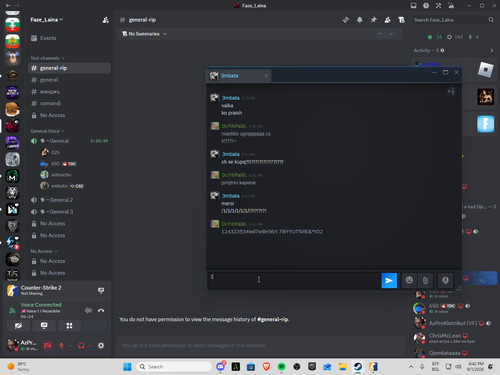500x375 pixels.
Task: Select the comandi text channel
Action: click(x=69, y=103)
